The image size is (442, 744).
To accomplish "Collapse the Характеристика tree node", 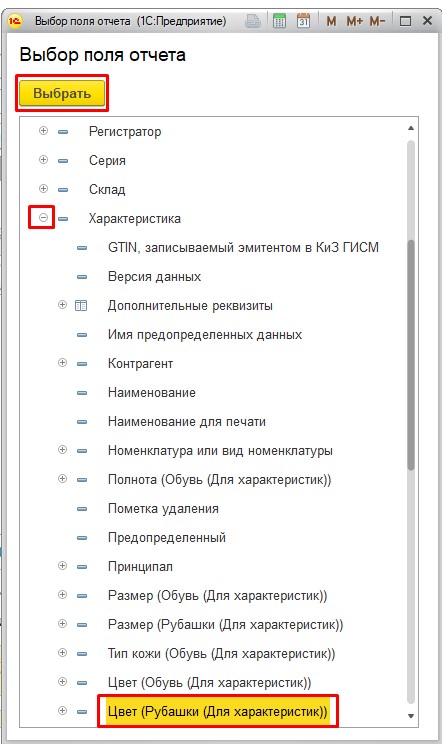I will [x=43, y=218].
